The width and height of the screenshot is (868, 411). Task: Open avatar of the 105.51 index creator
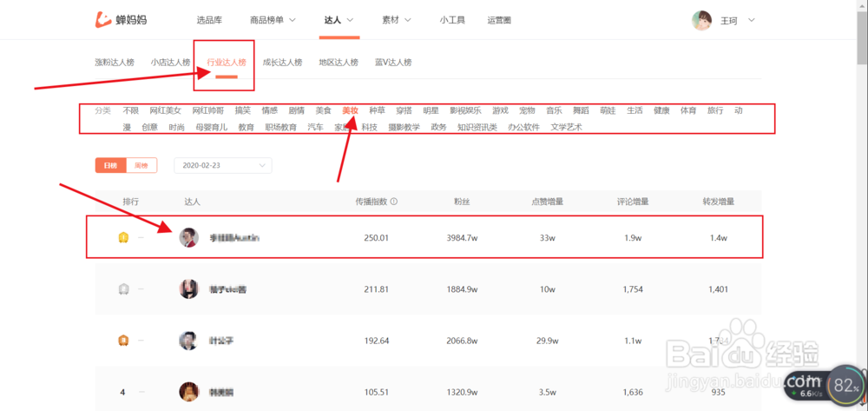click(188, 392)
